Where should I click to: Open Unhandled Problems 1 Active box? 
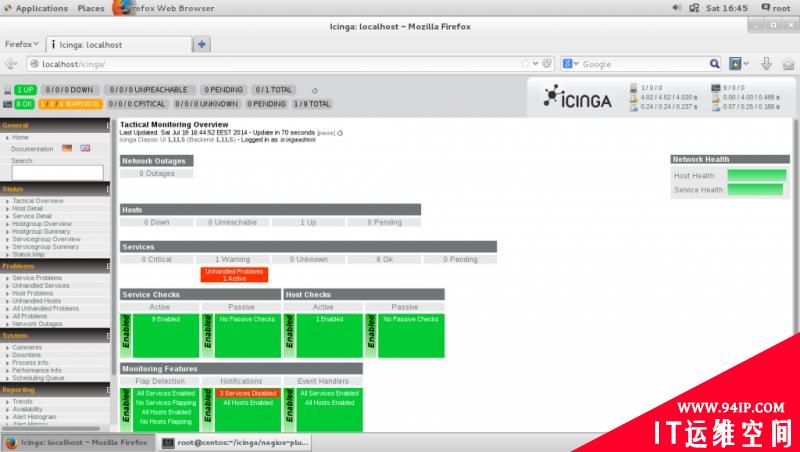point(234,275)
